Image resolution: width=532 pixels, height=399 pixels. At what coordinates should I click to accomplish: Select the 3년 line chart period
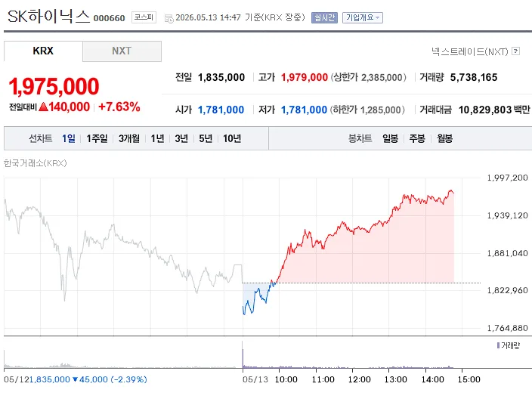[181, 138]
